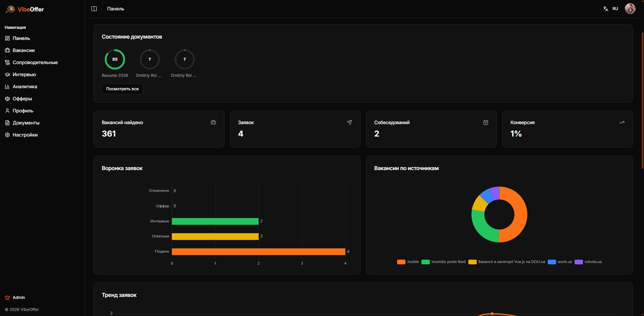Click the robota.ua legend swatch
644x316 pixels.
[x=578, y=262]
